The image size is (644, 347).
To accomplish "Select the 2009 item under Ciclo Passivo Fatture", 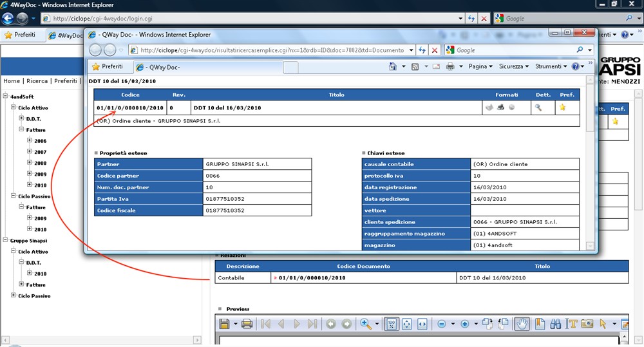I will pyautogui.click(x=40, y=218).
